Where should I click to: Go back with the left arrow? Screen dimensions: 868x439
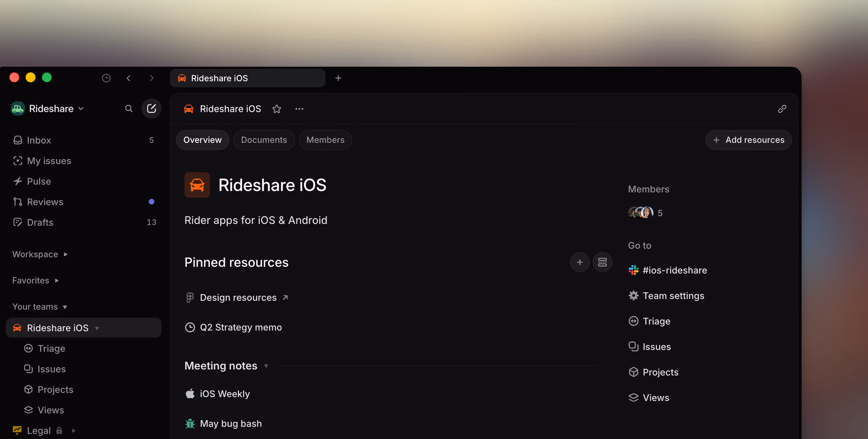(128, 78)
